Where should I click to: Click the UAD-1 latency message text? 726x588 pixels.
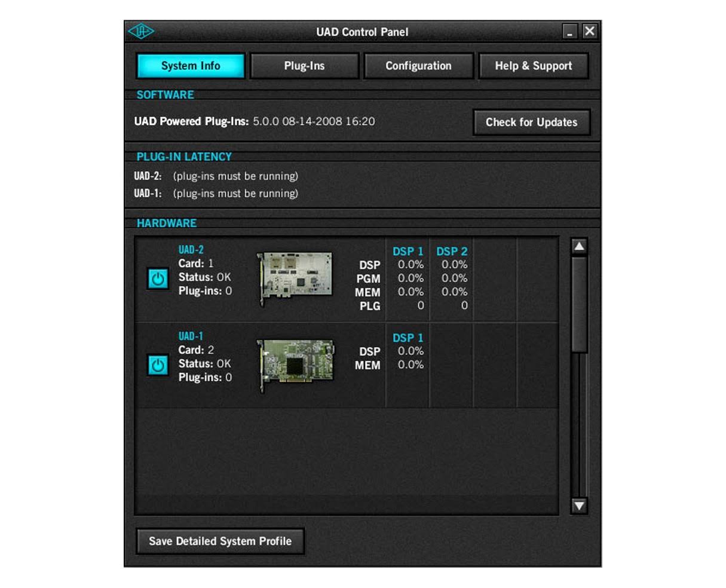[x=235, y=194]
